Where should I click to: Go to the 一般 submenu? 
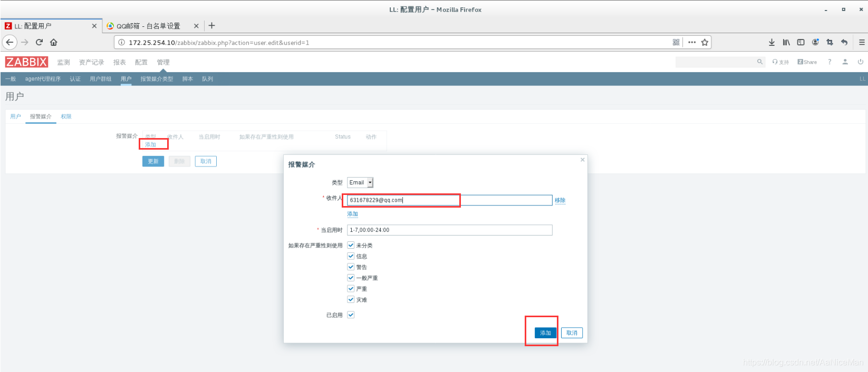click(x=11, y=79)
